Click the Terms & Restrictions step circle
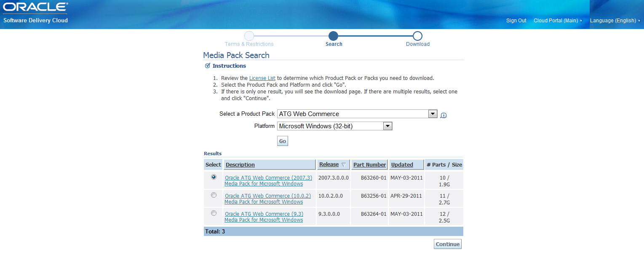Image resolution: width=644 pixels, height=257 pixels. coord(249,36)
